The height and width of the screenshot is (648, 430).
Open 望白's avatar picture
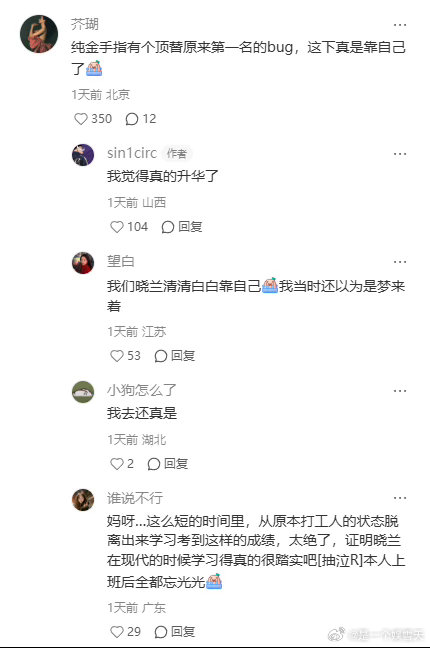point(83,263)
